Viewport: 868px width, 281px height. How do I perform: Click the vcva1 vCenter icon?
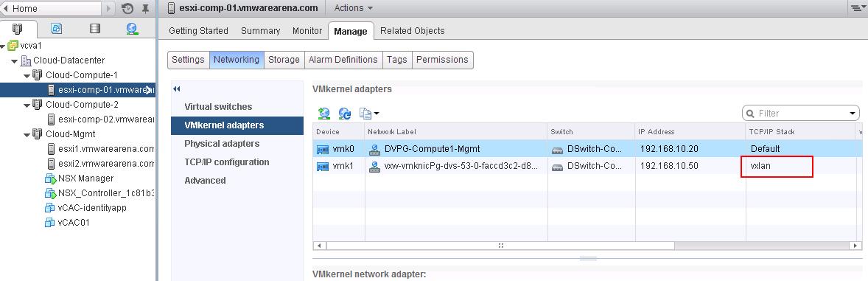(x=13, y=46)
